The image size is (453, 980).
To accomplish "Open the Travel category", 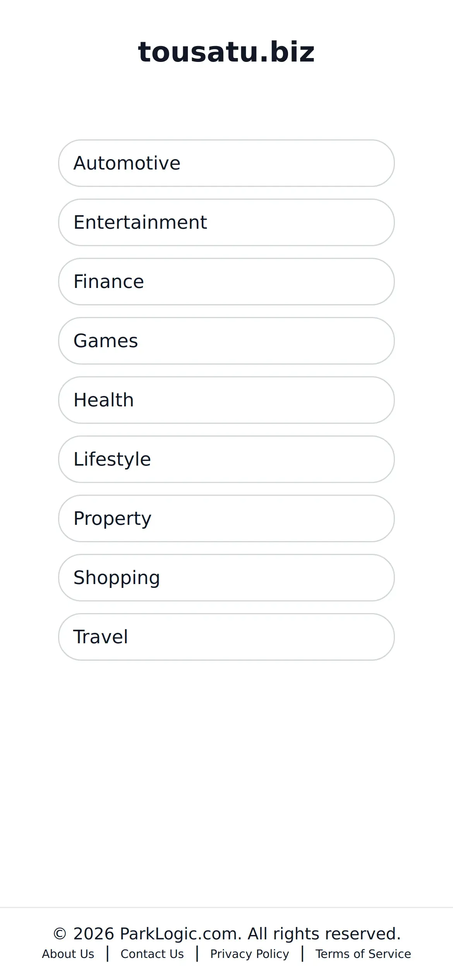I will tap(226, 637).
